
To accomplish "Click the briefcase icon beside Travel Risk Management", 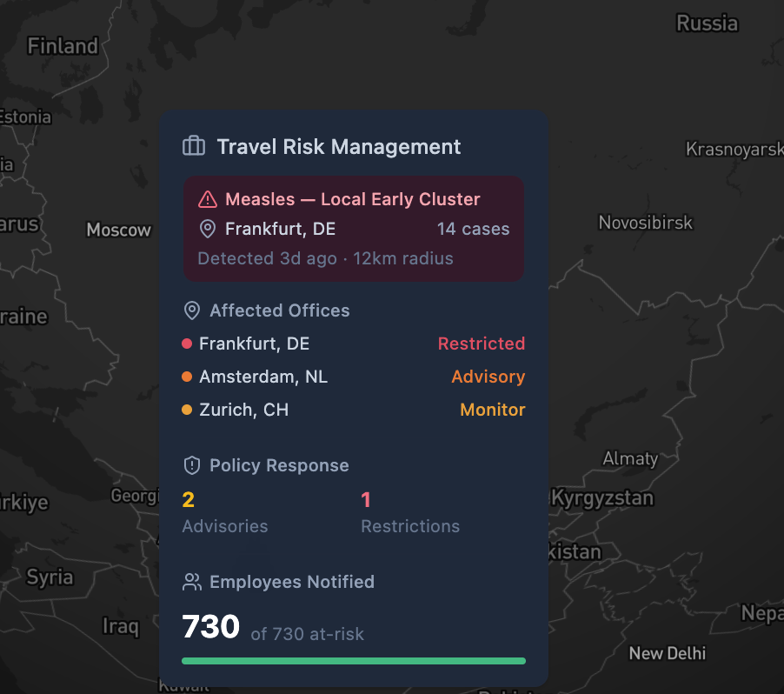I will coord(192,146).
